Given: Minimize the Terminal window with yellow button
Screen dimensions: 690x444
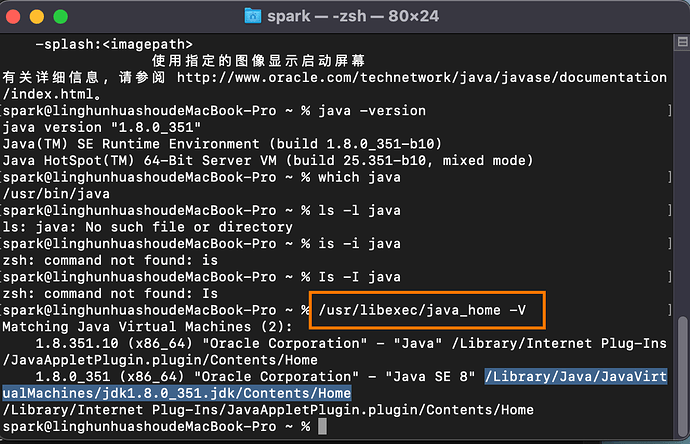Looking at the screenshot, I should [x=39, y=16].
